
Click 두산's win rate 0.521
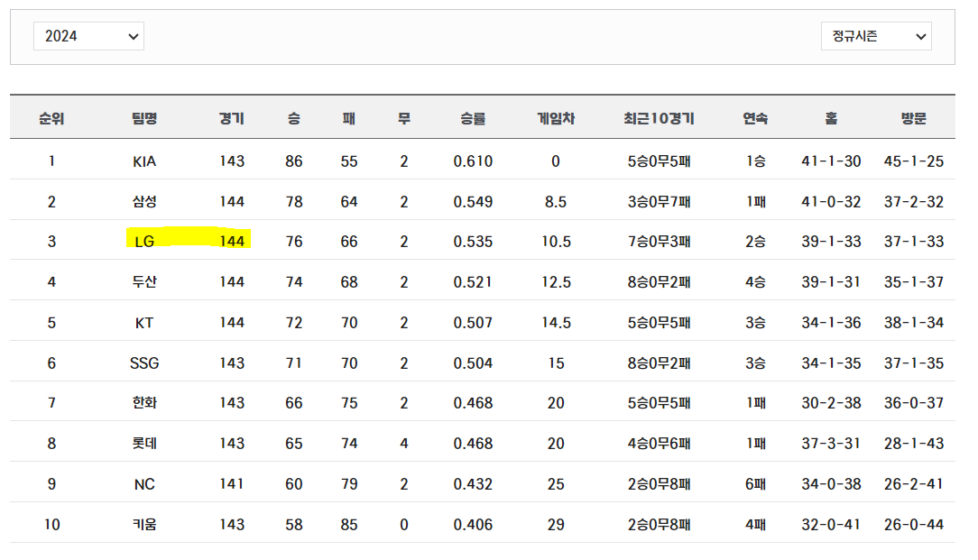pos(473,282)
